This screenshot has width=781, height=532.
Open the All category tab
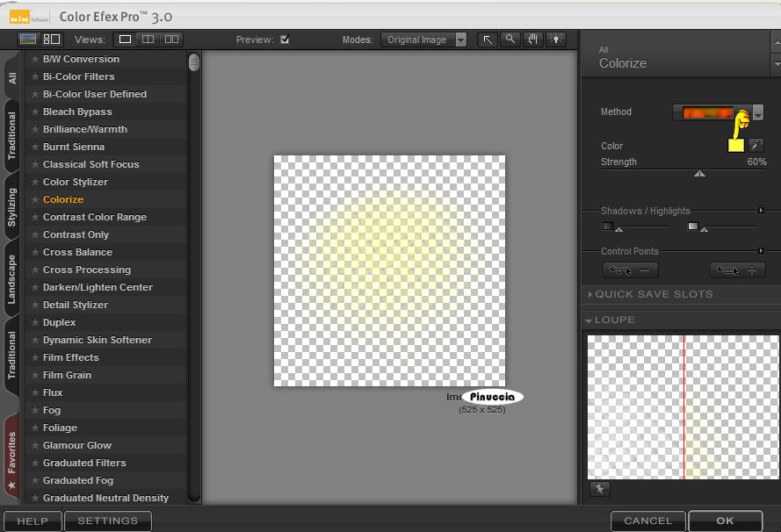coord(12,78)
